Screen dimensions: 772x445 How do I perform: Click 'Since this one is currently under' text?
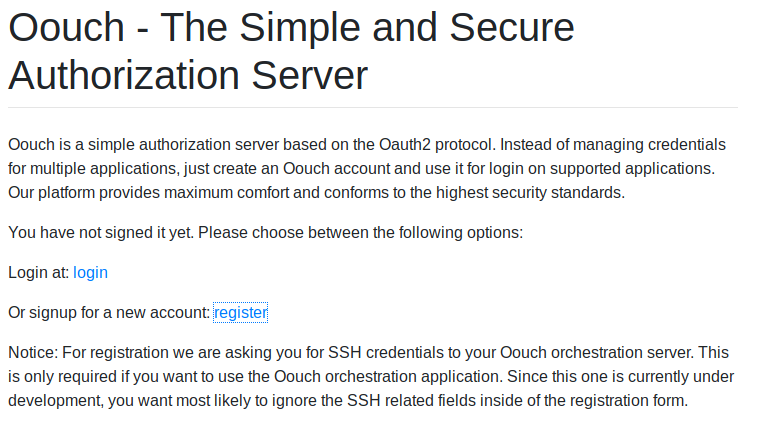[618, 377]
